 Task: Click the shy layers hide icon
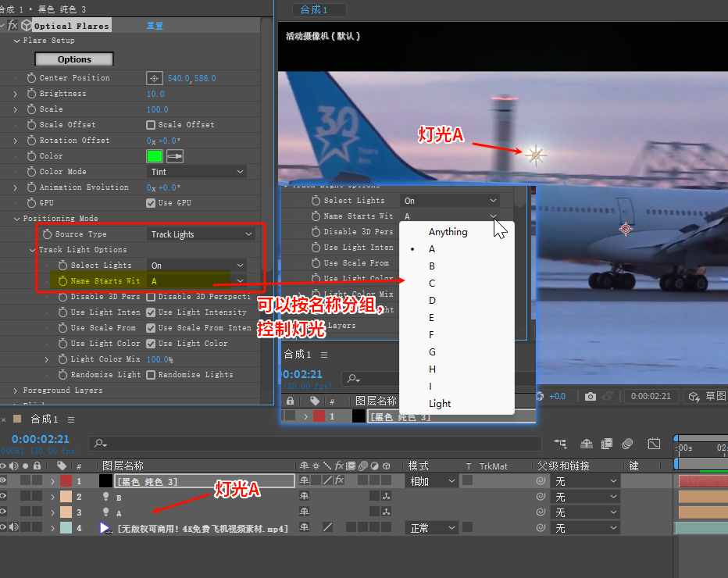[587, 444]
